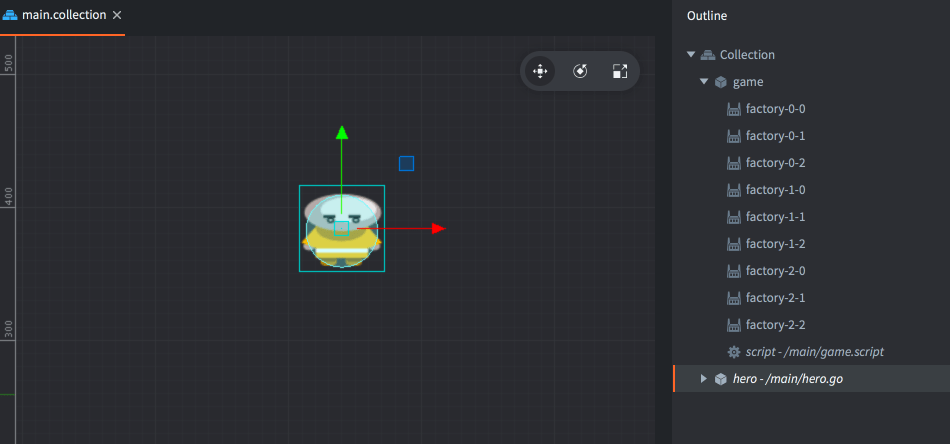Select the Move tool in viewport toolbar

click(540, 71)
